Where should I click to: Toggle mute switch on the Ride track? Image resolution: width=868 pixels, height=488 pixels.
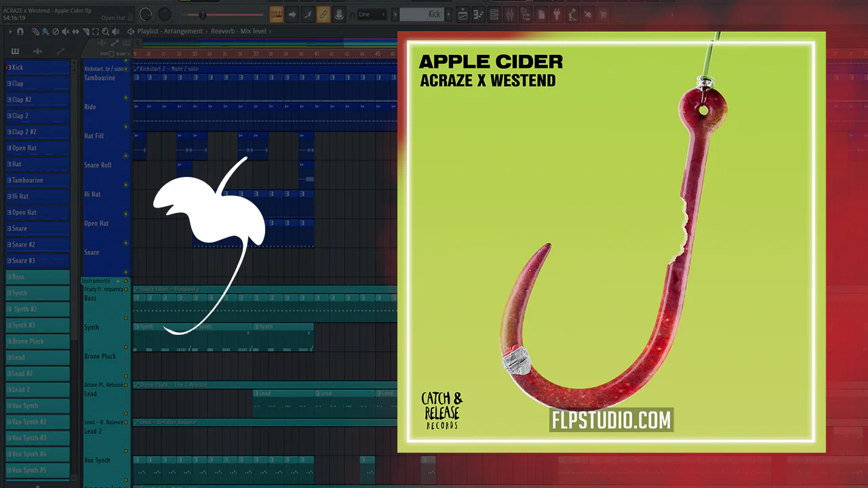point(125,127)
